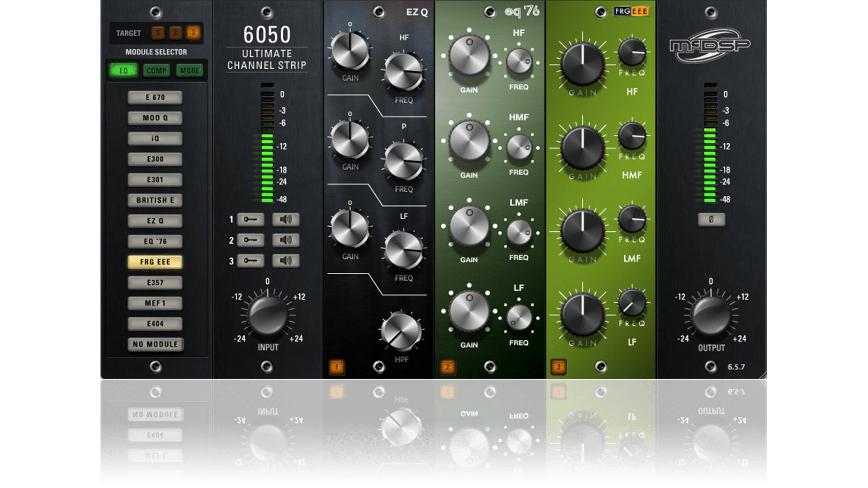Switch to the COMP module selector tab
This screenshot has width=868, height=488.
156,70
